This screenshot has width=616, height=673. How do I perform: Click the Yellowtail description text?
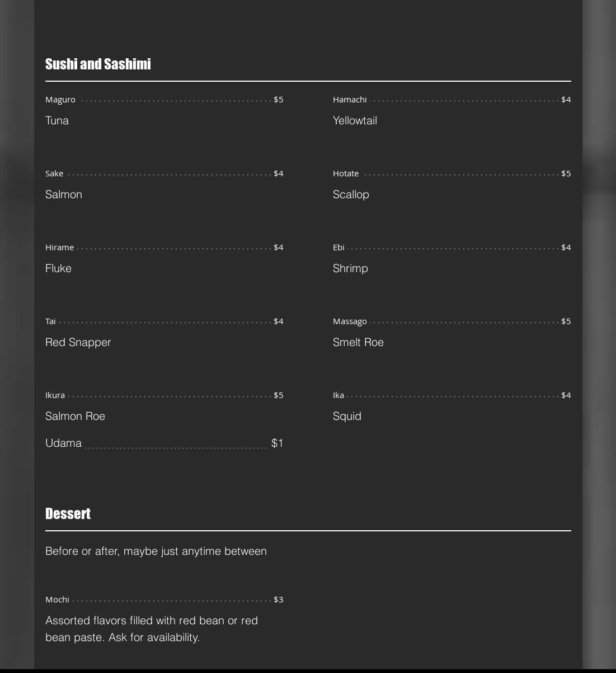[355, 121]
